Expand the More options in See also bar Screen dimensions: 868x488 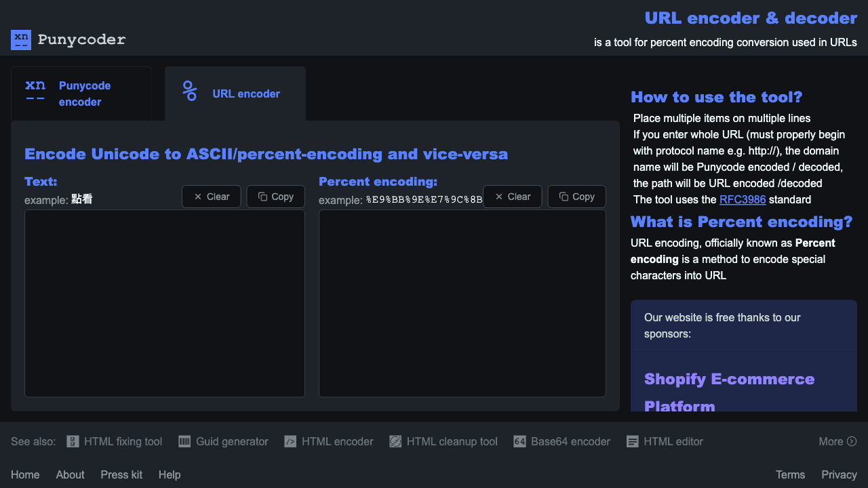[x=837, y=441]
